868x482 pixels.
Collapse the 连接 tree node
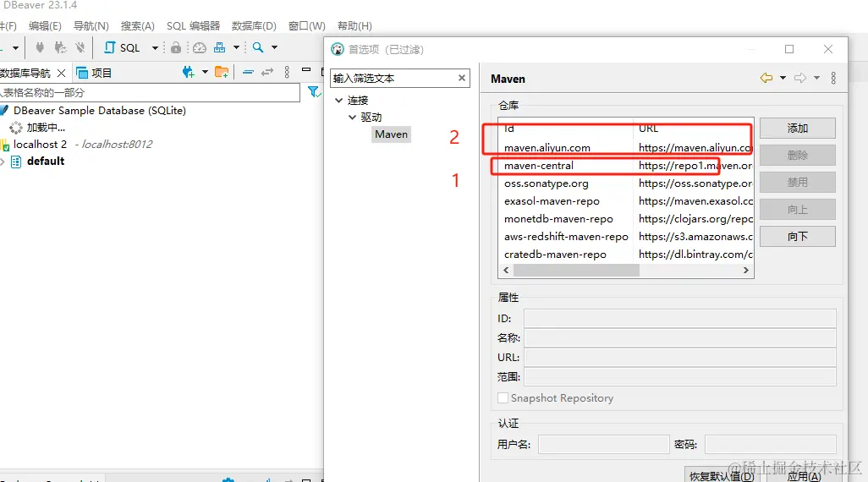[x=338, y=100]
